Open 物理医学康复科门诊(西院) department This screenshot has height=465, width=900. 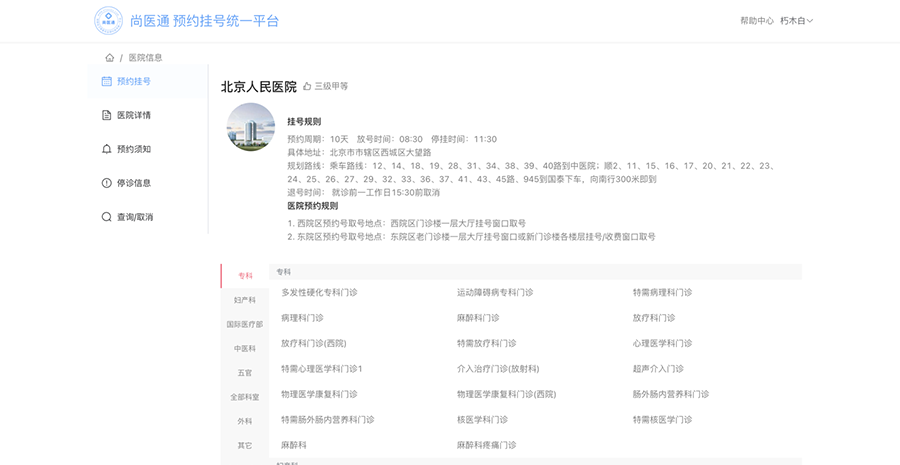(507, 394)
